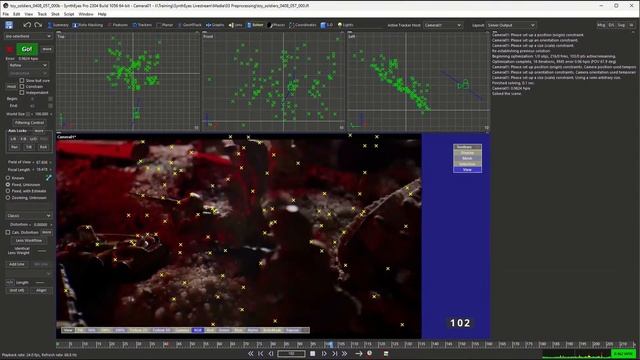This screenshot has width=640, height=360.
Task: Go to the previous key frame
Action: 260,353
